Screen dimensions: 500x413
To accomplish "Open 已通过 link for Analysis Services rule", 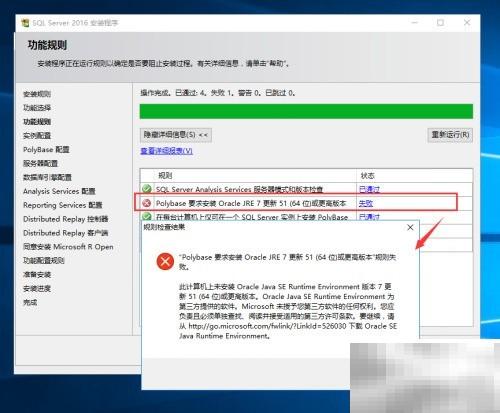I will [x=369, y=189].
